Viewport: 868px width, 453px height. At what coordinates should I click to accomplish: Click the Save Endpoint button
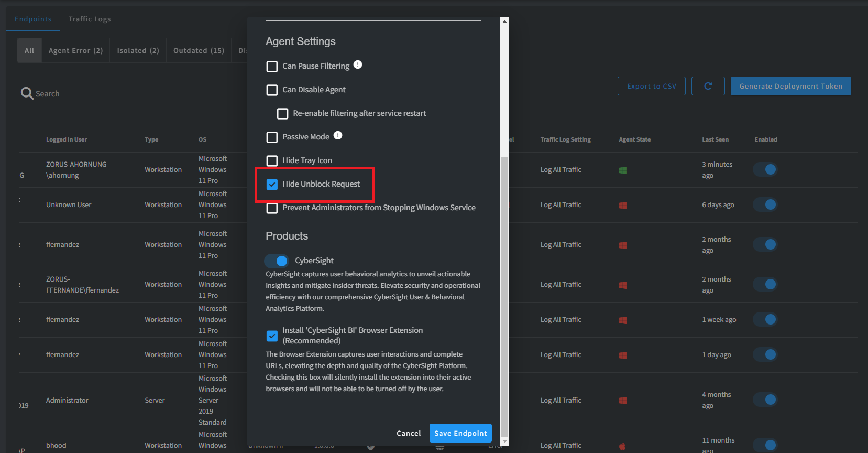pos(460,433)
